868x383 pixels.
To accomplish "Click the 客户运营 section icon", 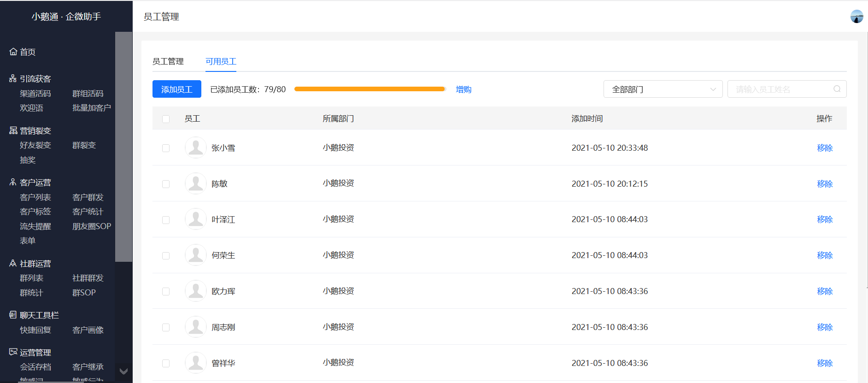I will pyautogui.click(x=13, y=182).
